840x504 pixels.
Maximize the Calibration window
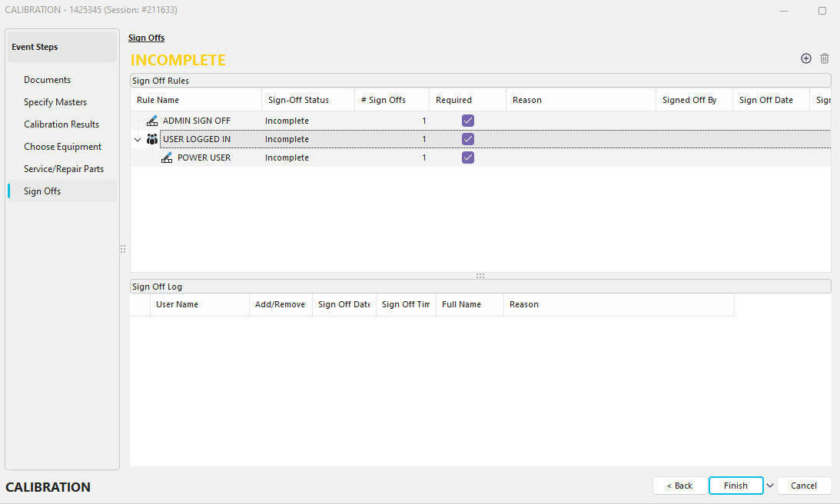click(x=822, y=11)
